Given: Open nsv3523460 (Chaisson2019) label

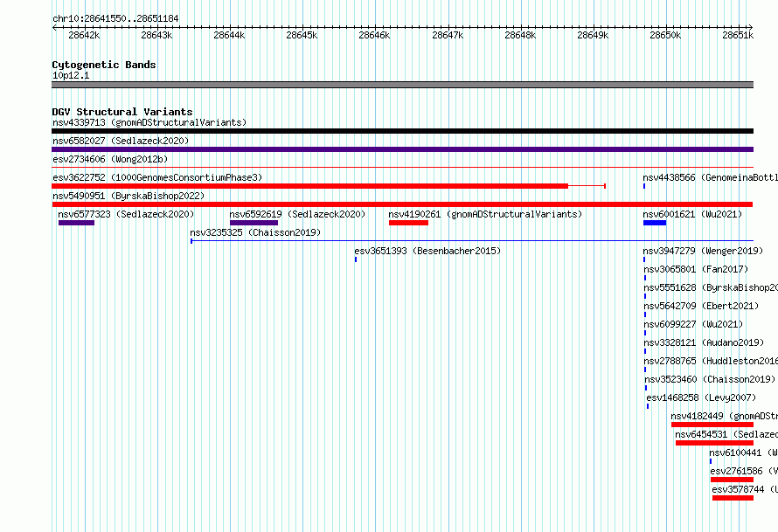Looking at the screenshot, I should (x=710, y=379).
